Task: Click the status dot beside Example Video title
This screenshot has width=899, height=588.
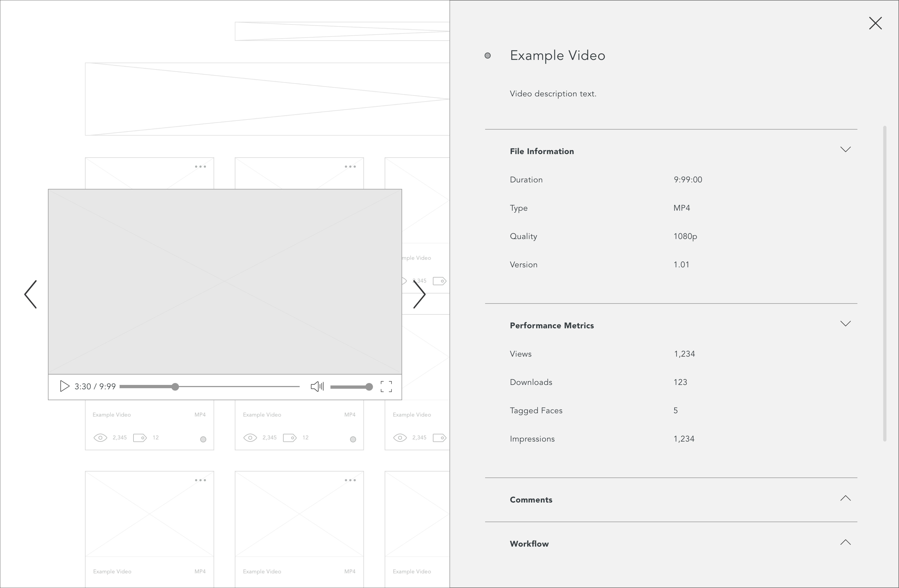Action: click(x=488, y=56)
